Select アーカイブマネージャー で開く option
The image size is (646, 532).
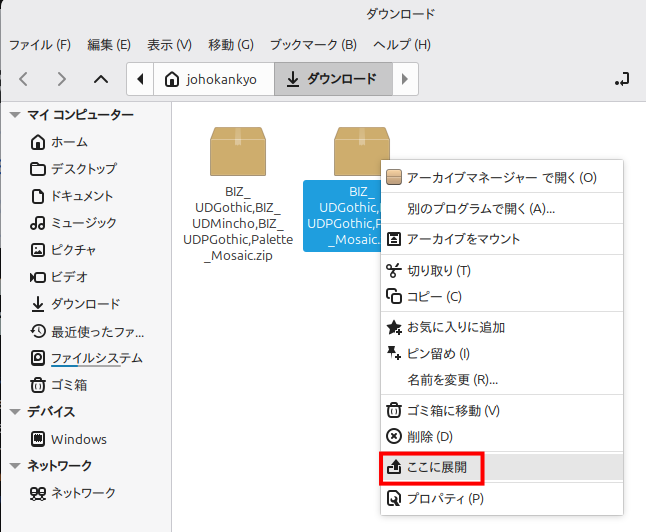click(500, 178)
